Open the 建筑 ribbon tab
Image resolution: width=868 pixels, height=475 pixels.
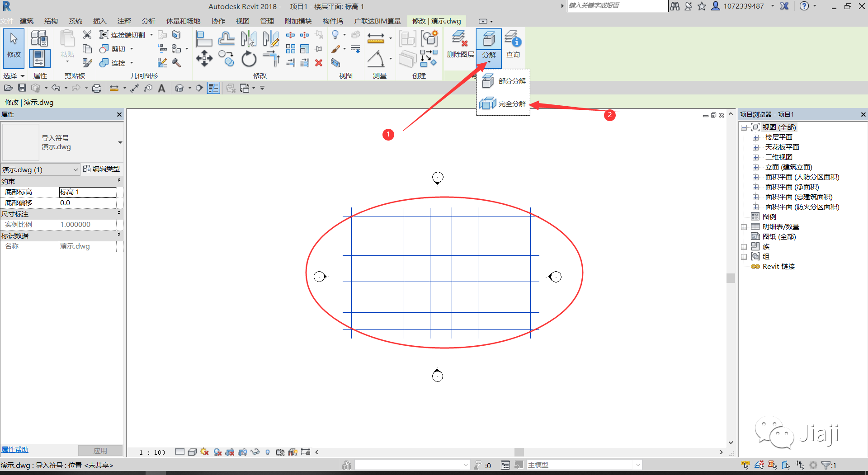click(27, 21)
